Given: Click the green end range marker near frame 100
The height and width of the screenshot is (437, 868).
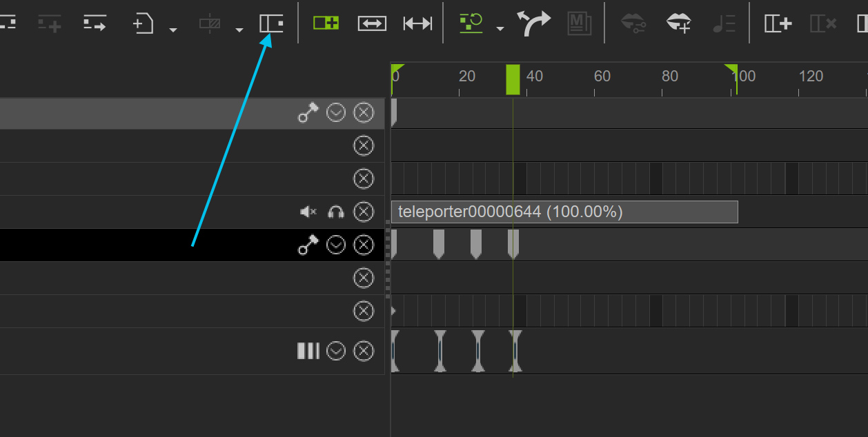Looking at the screenshot, I should point(731,70).
